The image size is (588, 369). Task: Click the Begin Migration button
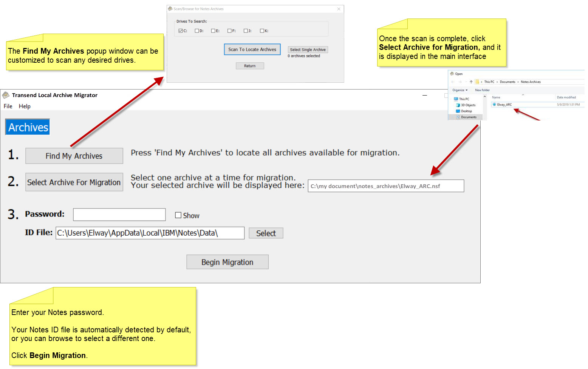227,262
